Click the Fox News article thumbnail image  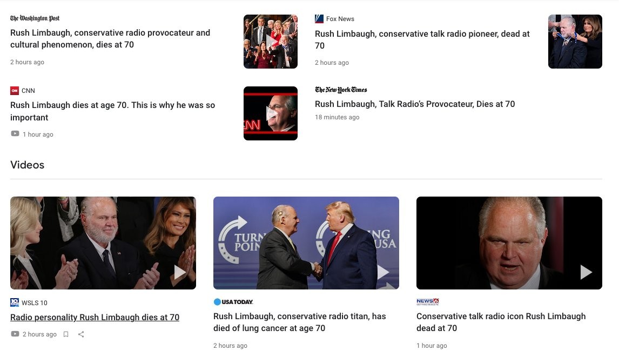[575, 42]
